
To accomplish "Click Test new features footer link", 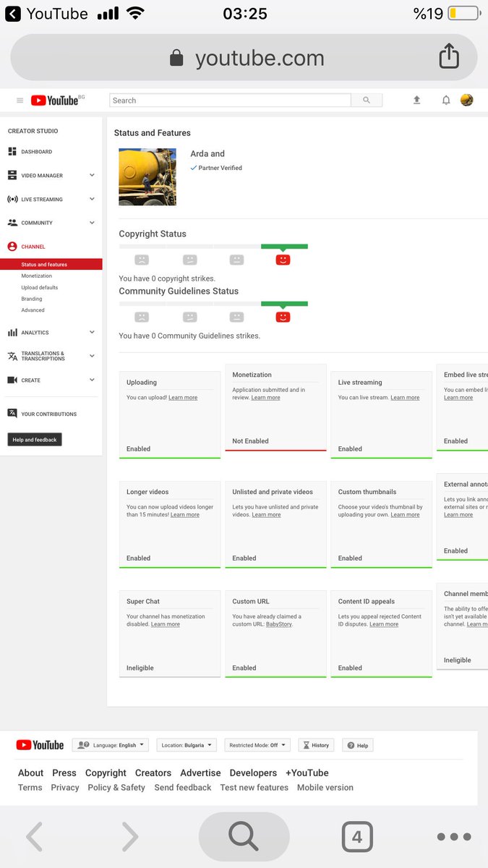I will 254,788.
